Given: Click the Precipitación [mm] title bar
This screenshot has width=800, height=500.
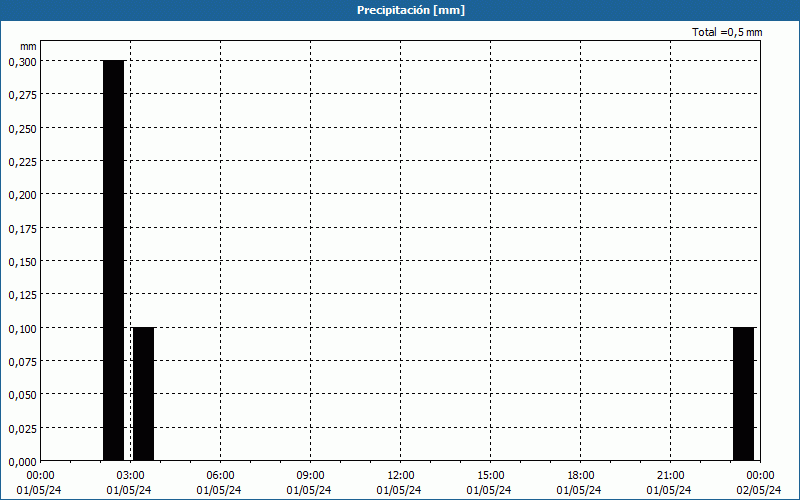Looking at the screenshot, I should point(400,10).
